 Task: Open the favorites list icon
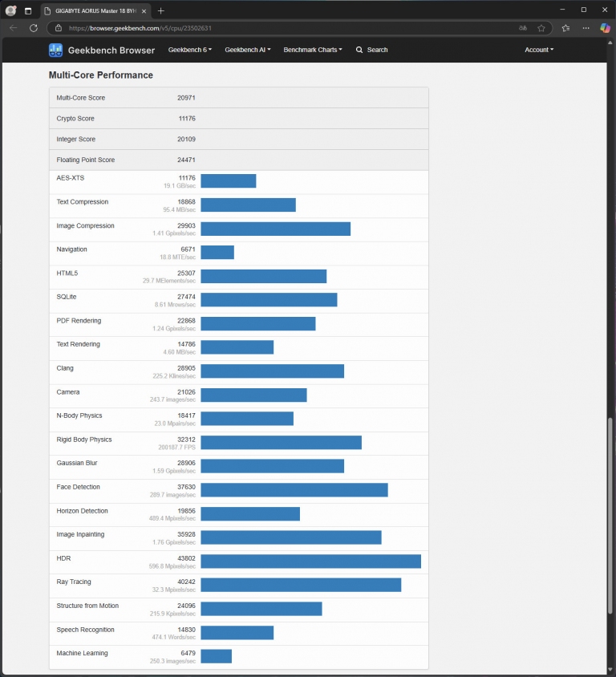tap(565, 28)
